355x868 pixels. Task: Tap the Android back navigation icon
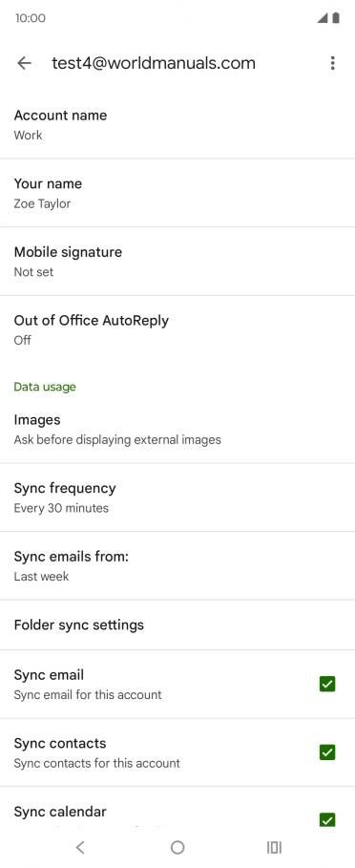tap(81, 847)
